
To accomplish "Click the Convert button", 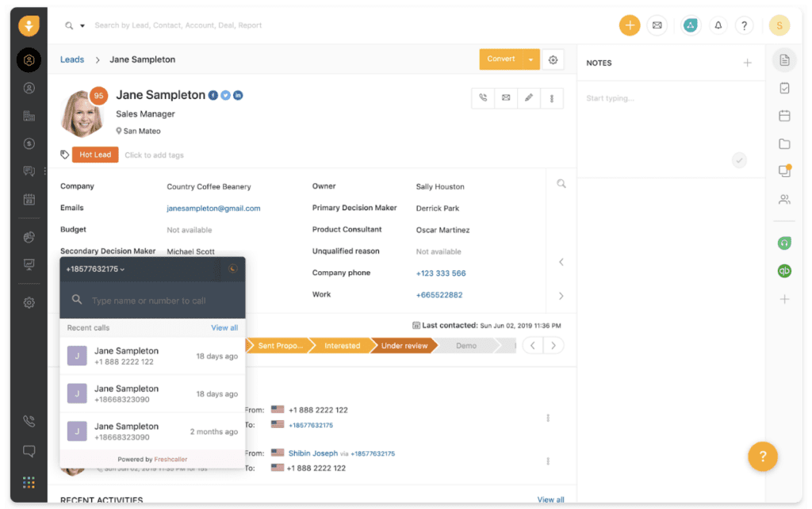I will [501, 59].
